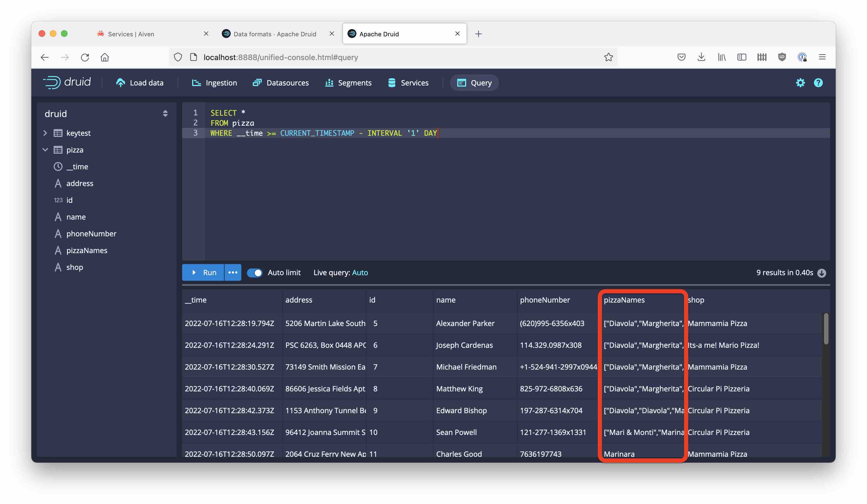Viewport: 867px width, 504px height.
Task: Open the Run button more options menu
Action: [x=233, y=272]
